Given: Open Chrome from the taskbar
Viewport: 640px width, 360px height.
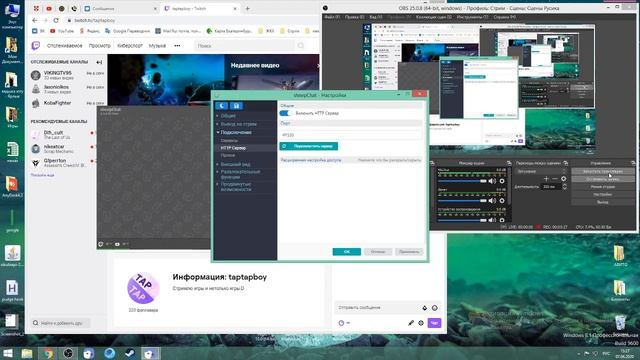Looking at the screenshot, I should pos(48,353).
